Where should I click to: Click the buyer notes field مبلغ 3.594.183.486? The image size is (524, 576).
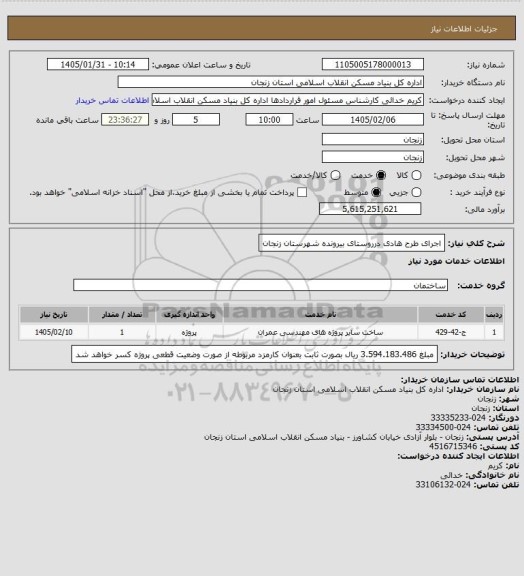(254, 354)
